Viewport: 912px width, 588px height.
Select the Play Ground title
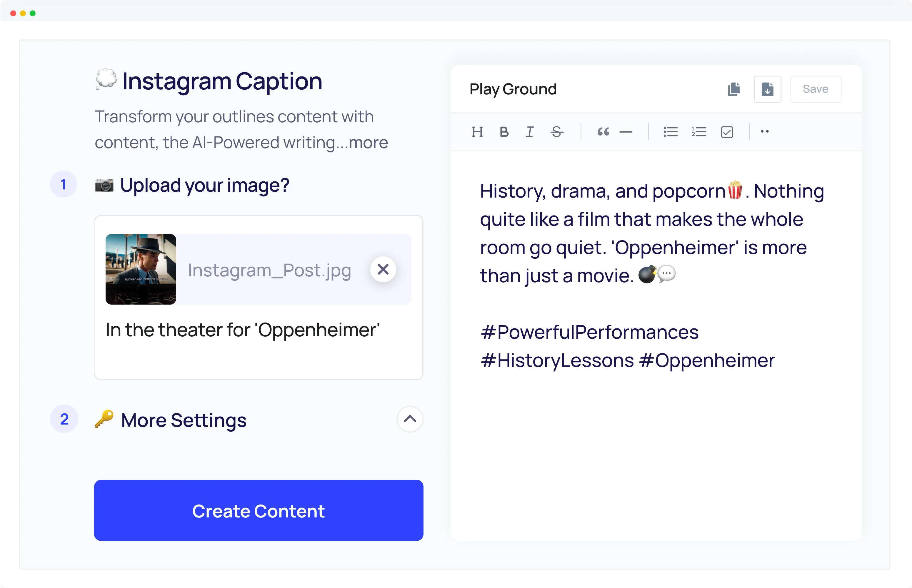pos(513,89)
